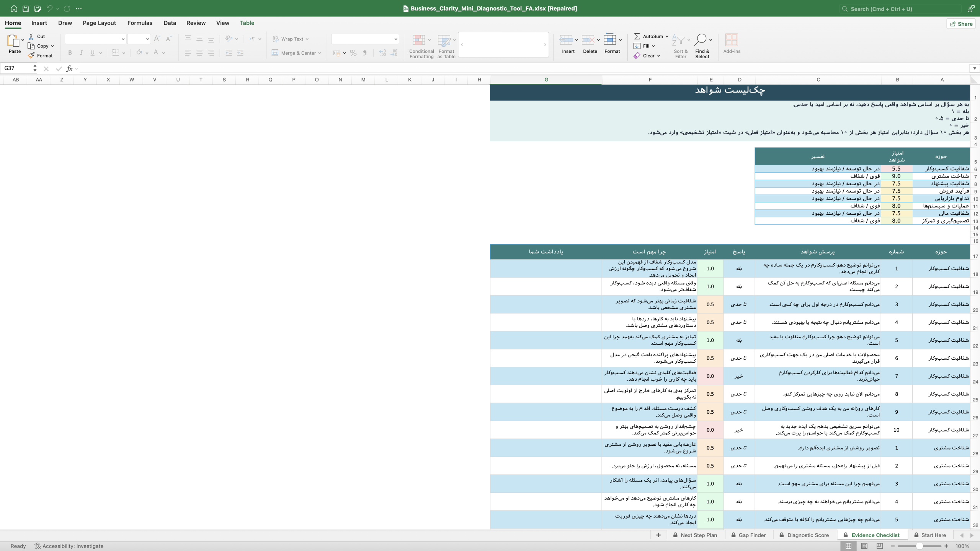Toggle Italic formatting
980x551 pixels.
click(81, 53)
